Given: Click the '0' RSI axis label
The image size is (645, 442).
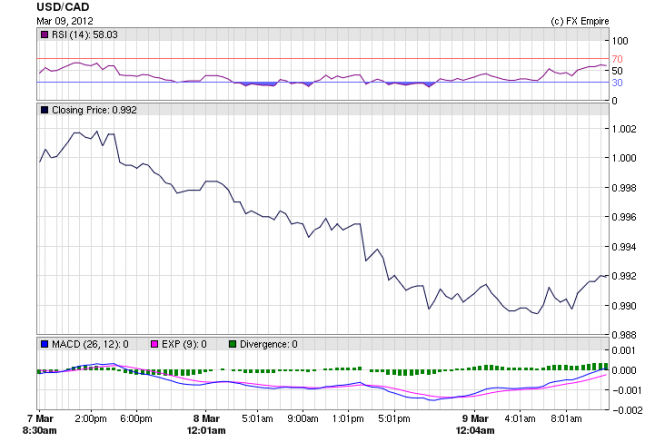Looking at the screenshot, I should pos(615,101).
